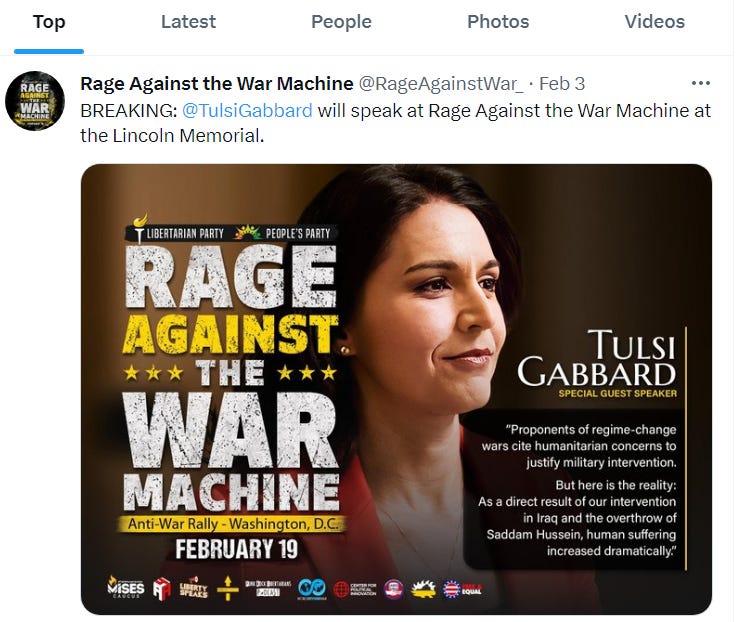Click the Free & Equal logo on poster

pos(462,590)
